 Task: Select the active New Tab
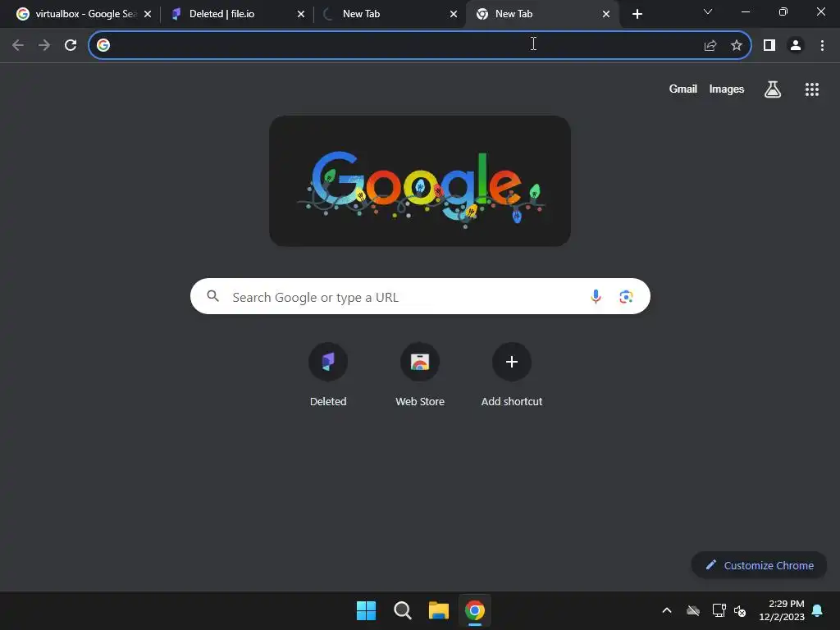[542, 14]
